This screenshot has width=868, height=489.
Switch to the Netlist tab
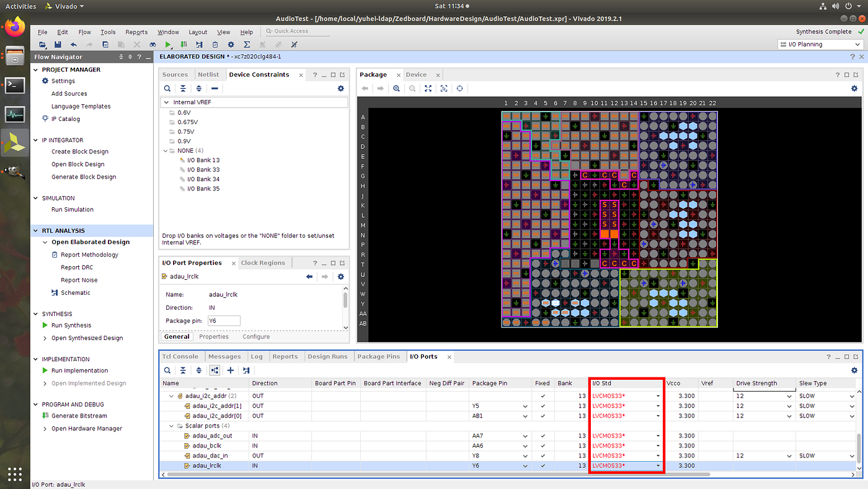pyautogui.click(x=209, y=74)
